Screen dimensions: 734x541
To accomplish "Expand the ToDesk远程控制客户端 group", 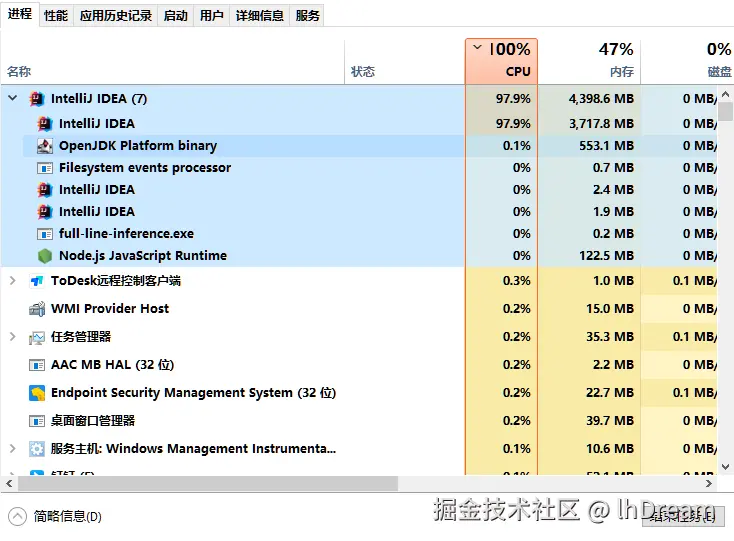I will click(13, 281).
